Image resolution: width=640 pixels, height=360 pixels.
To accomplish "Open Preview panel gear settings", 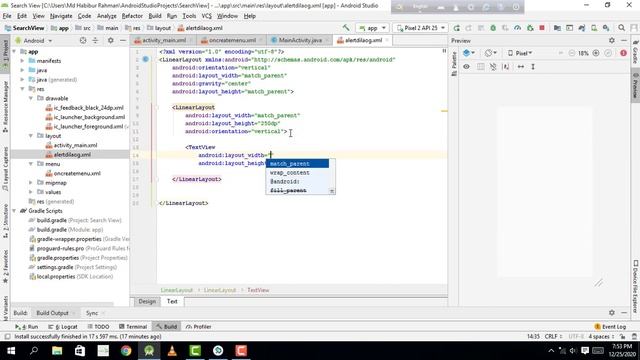I will pyautogui.click(x=611, y=40).
